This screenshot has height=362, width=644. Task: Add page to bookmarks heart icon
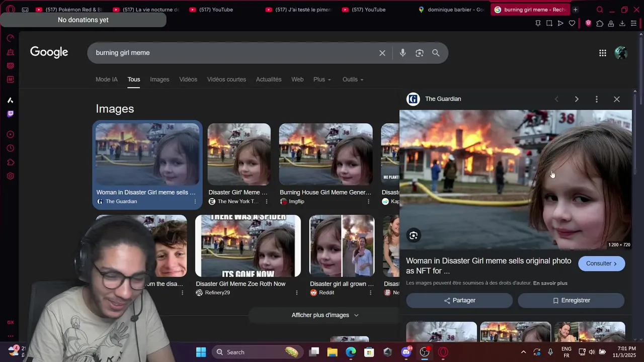pyautogui.click(x=572, y=23)
